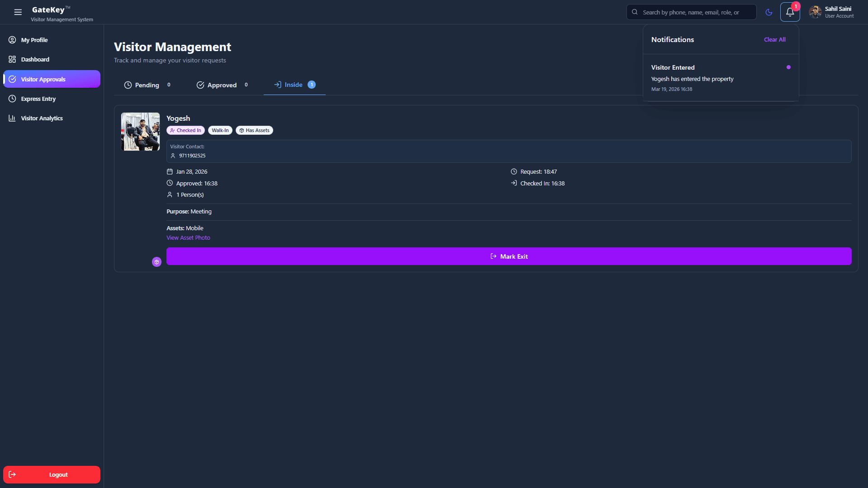This screenshot has width=868, height=488.
Task: Open the hamburger menu icon
Action: pyautogui.click(x=18, y=12)
